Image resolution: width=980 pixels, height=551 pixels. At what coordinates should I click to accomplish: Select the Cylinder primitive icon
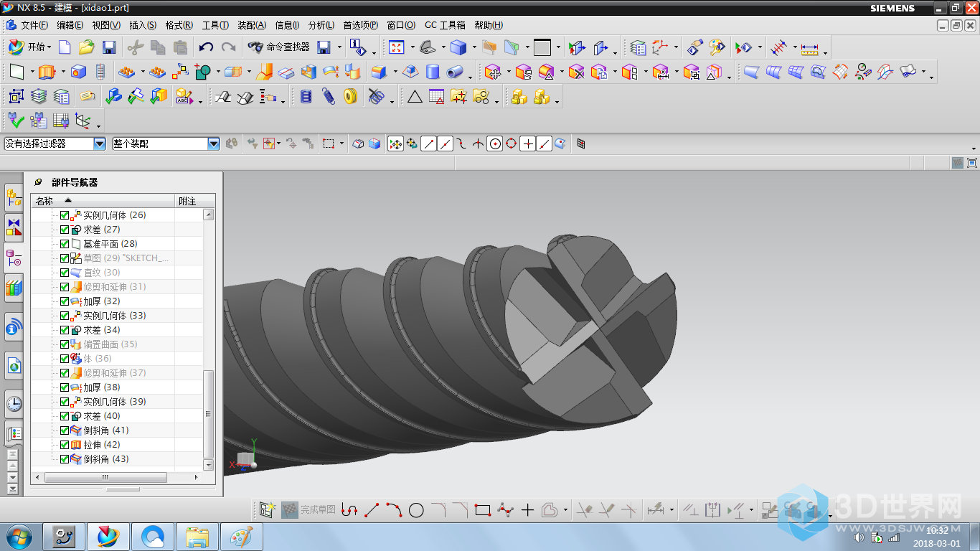(x=433, y=72)
